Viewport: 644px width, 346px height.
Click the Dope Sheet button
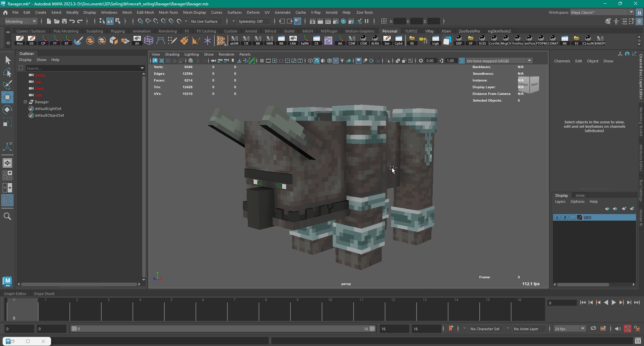[44, 293]
